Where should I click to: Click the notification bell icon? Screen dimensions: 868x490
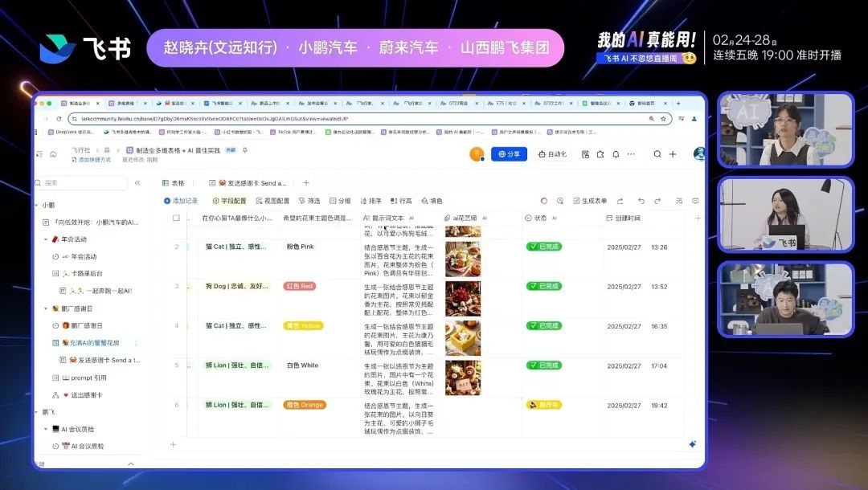pyautogui.click(x=616, y=154)
